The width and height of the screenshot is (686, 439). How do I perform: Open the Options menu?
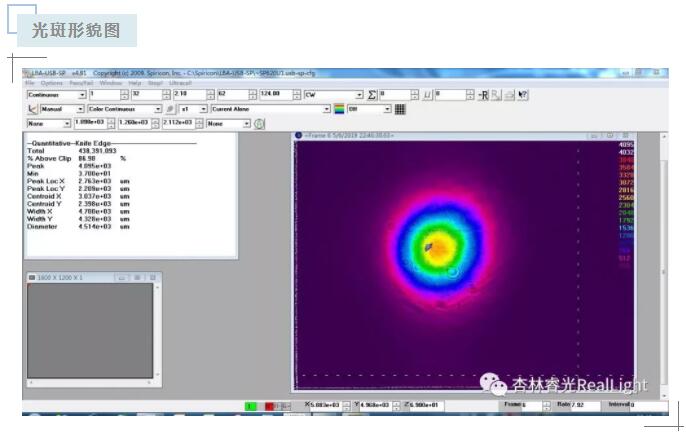tap(51, 82)
